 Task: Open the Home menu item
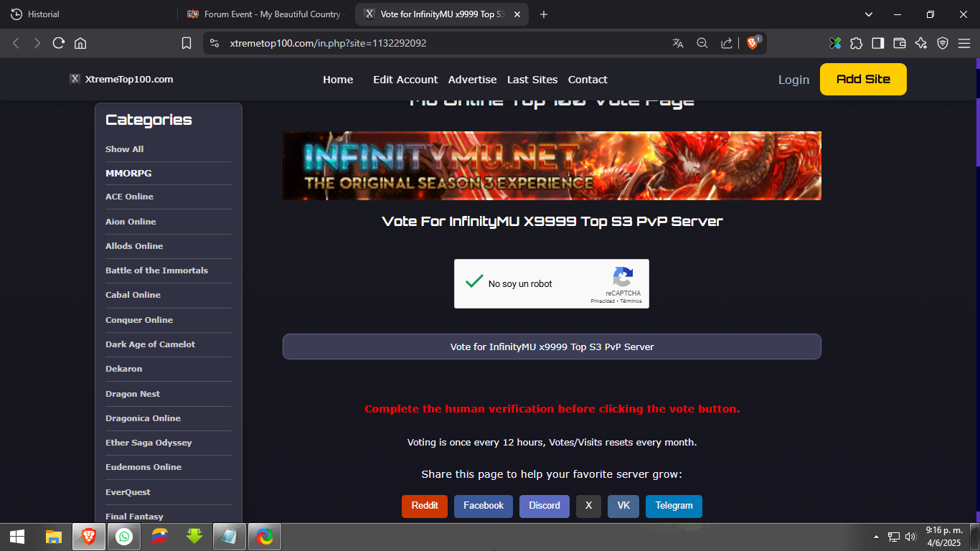click(338, 80)
